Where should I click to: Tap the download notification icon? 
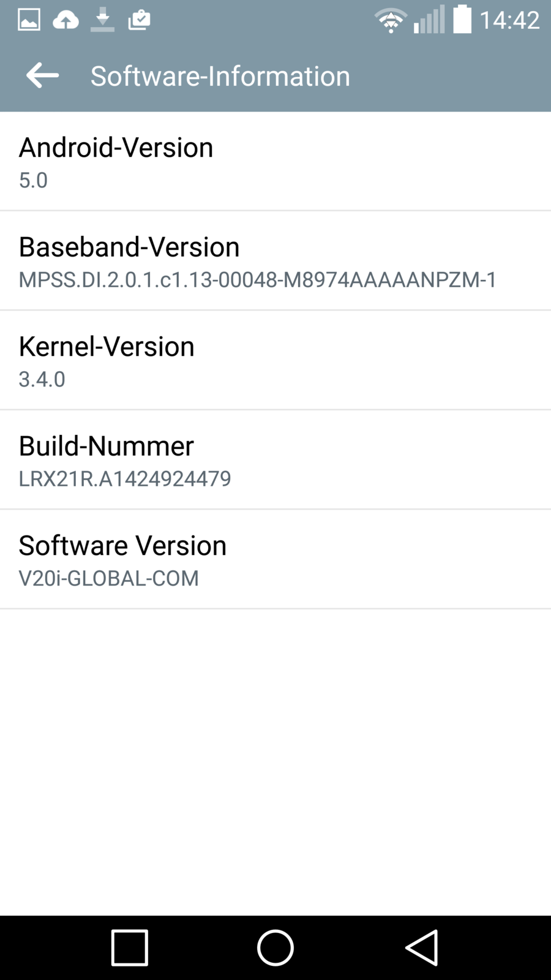(102, 20)
